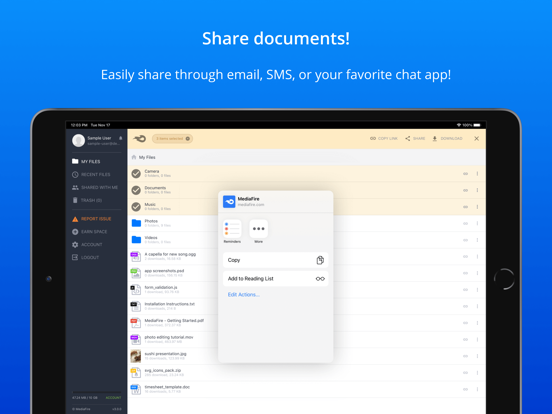Copy link icon for Documents row

[x=465, y=190]
